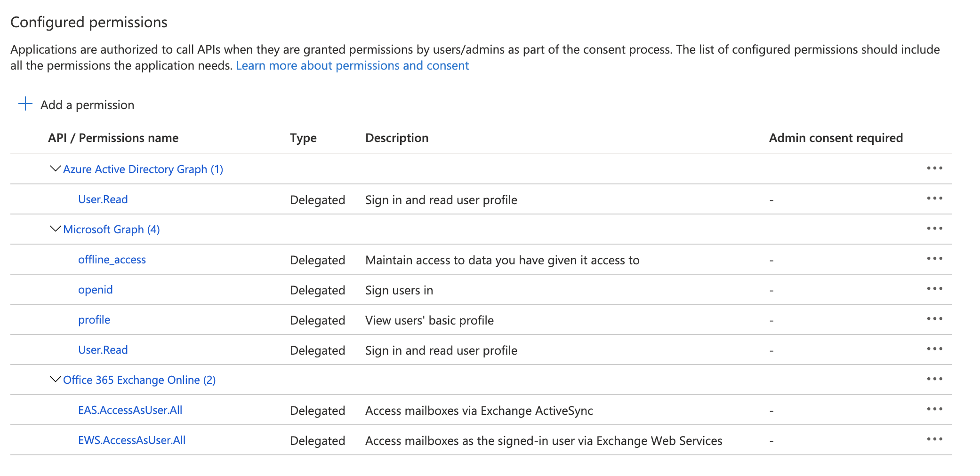
Task: Collapse the Azure Active Directory Graph group
Action: pyautogui.click(x=54, y=169)
